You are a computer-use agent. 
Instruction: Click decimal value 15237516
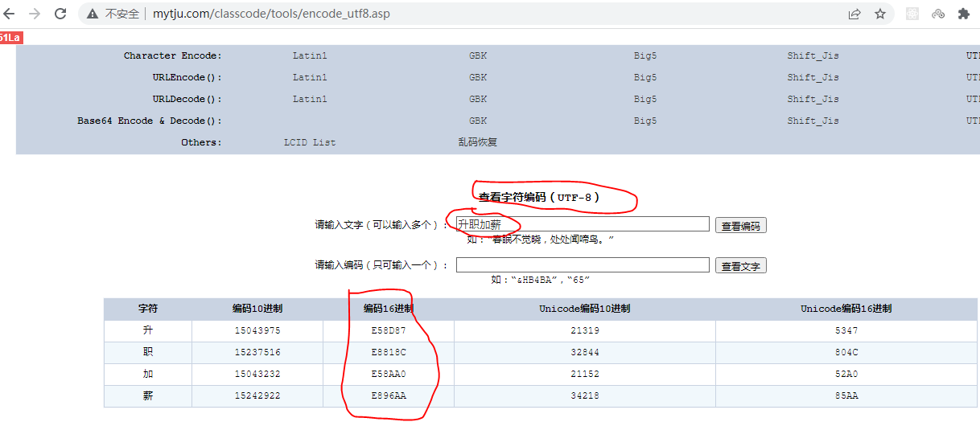(x=257, y=352)
